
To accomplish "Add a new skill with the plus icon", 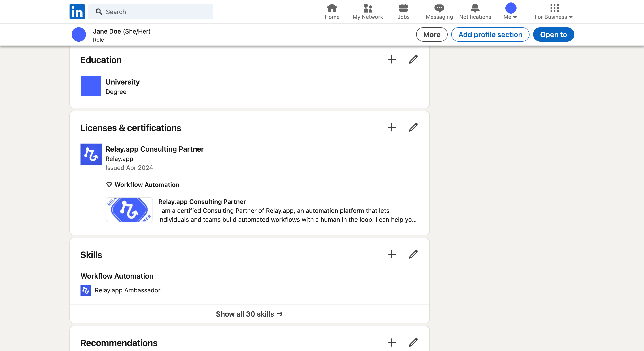I will click(x=392, y=255).
